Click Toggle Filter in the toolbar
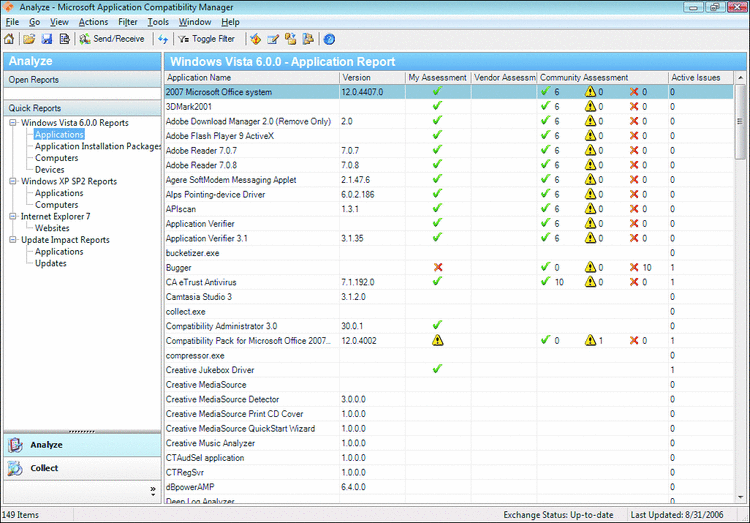Image resolution: width=750 pixels, height=523 pixels. (x=207, y=39)
